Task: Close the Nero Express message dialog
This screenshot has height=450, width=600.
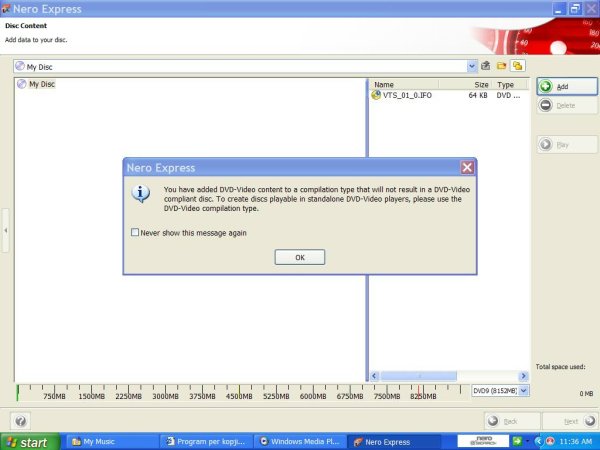Action: 467,167
